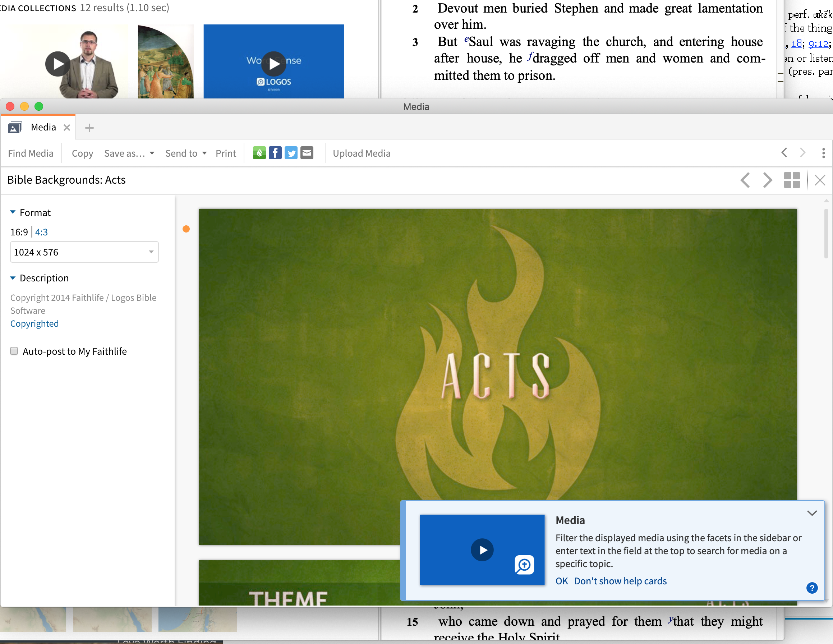Click Upload Media in toolbar

pyautogui.click(x=361, y=153)
